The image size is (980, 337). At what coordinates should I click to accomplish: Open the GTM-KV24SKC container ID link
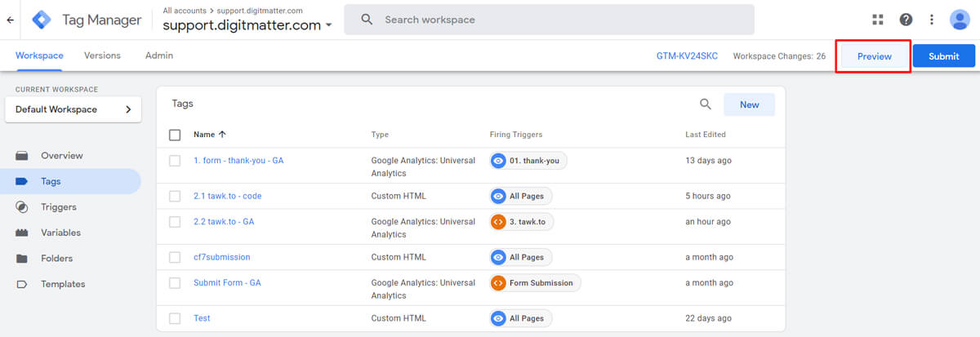pyautogui.click(x=688, y=56)
